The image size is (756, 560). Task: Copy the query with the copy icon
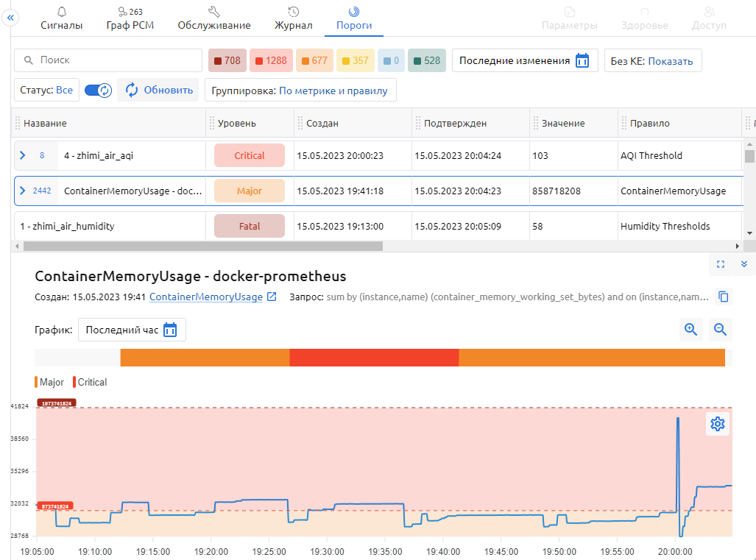click(724, 297)
